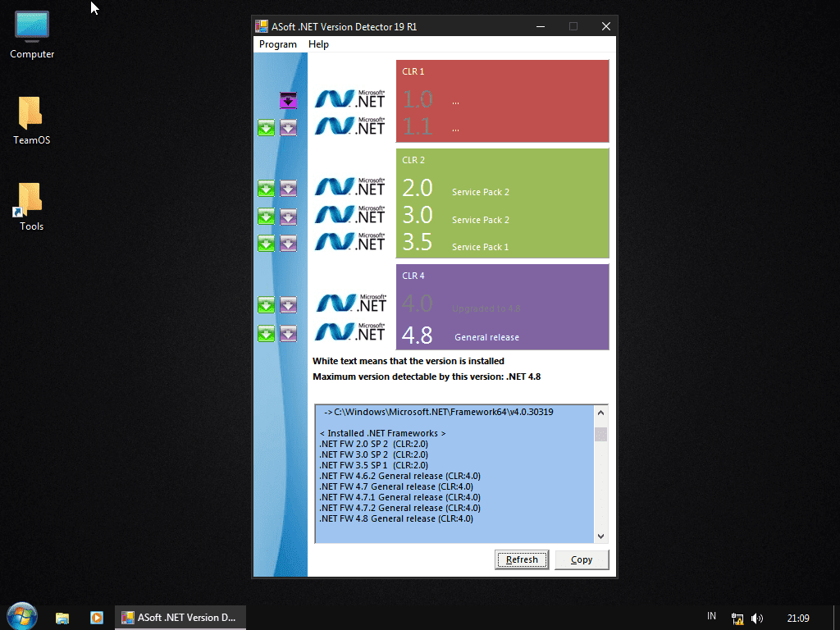Click the '.NET FW 4.7 General release' line

pos(396,487)
